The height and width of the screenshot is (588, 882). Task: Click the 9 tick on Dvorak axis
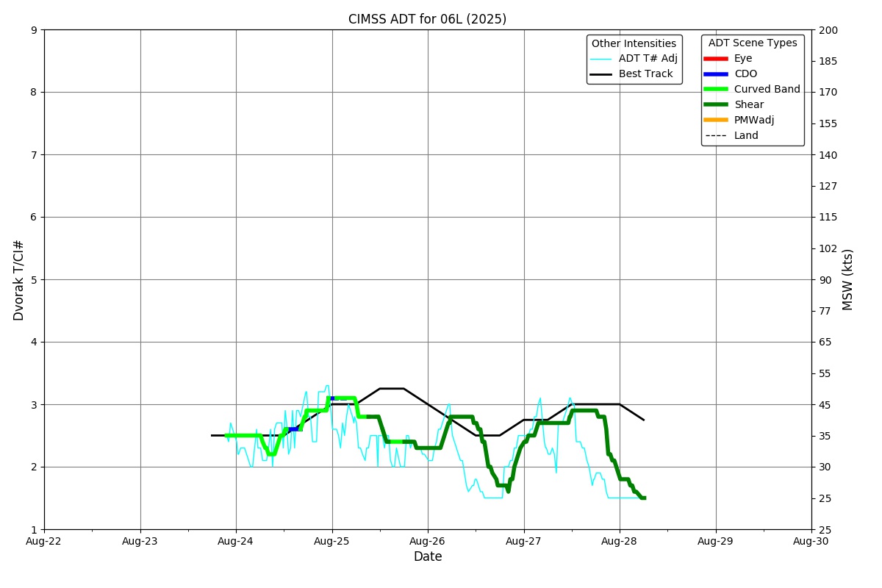pyautogui.click(x=34, y=30)
